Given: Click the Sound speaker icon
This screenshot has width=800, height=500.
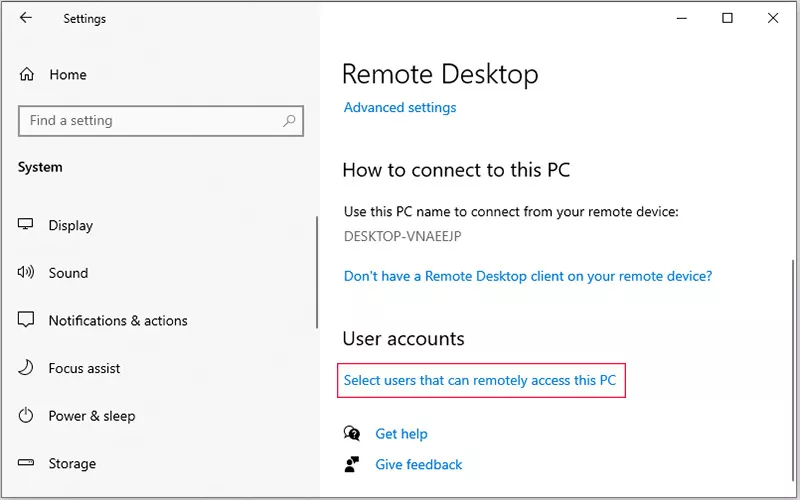Looking at the screenshot, I should pos(26,272).
